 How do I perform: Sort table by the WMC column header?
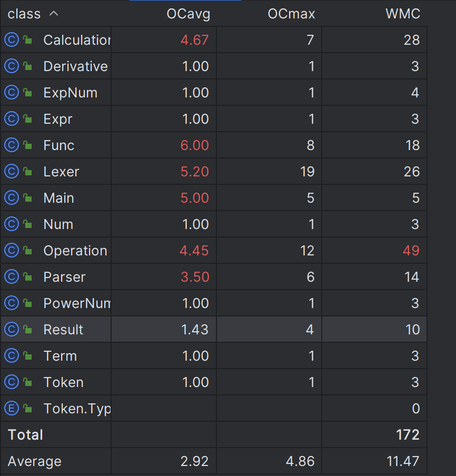[403, 14]
